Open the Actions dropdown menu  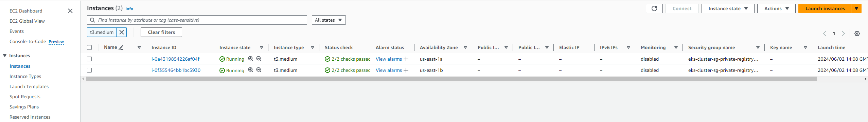point(776,8)
